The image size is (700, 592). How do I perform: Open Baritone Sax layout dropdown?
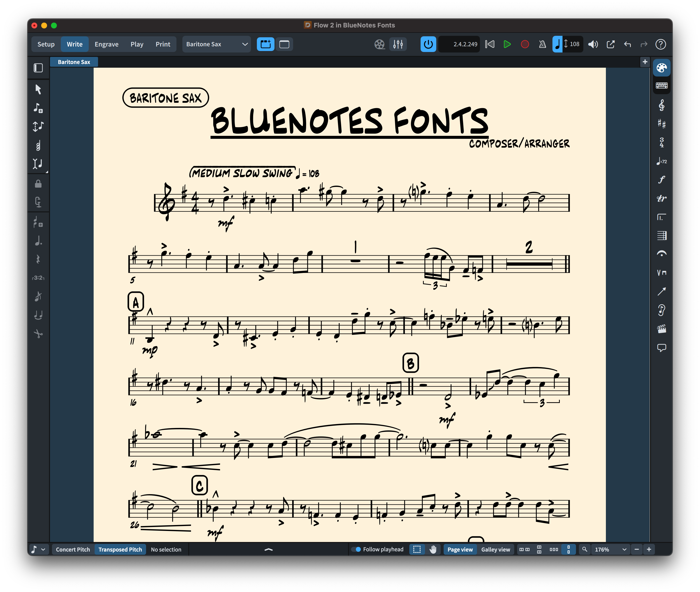[x=216, y=44]
